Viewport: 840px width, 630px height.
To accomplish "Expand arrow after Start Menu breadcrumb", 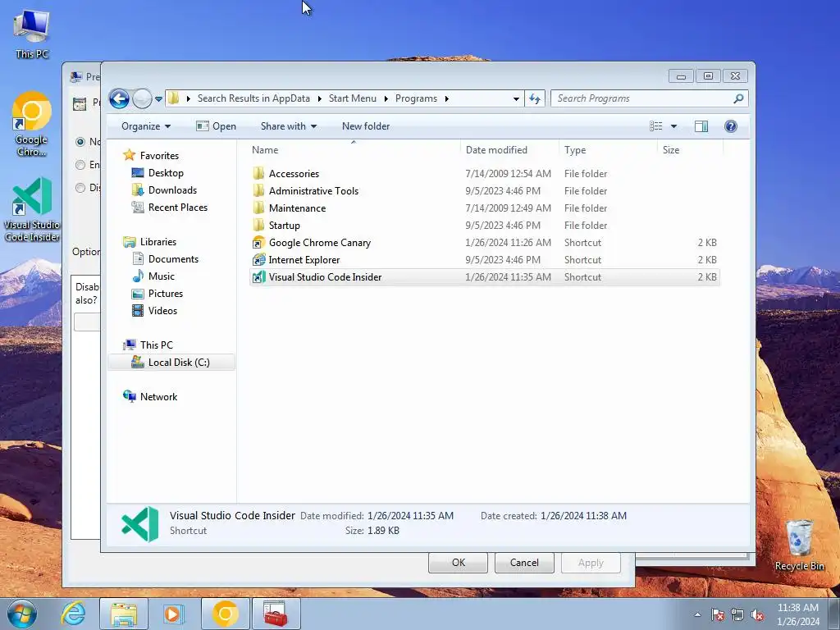I will pos(386,98).
